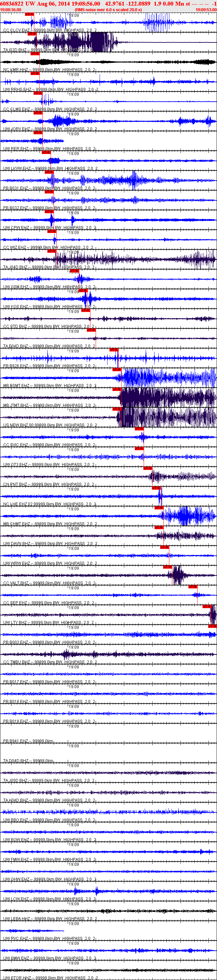
Task: Click the UW SMW EHZ station label
Action: pos(49,958)
